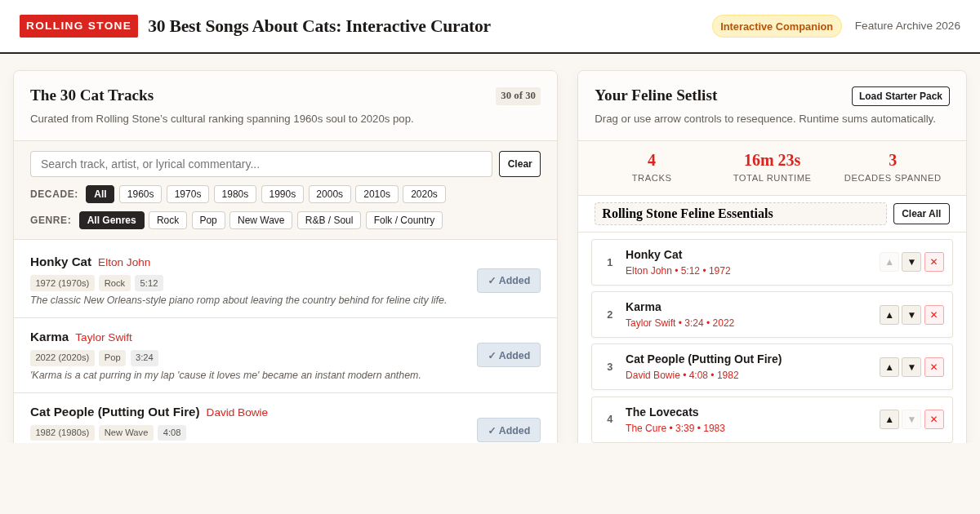Filter tracks by 1970s decade
980x514 pixels.
point(188,194)
